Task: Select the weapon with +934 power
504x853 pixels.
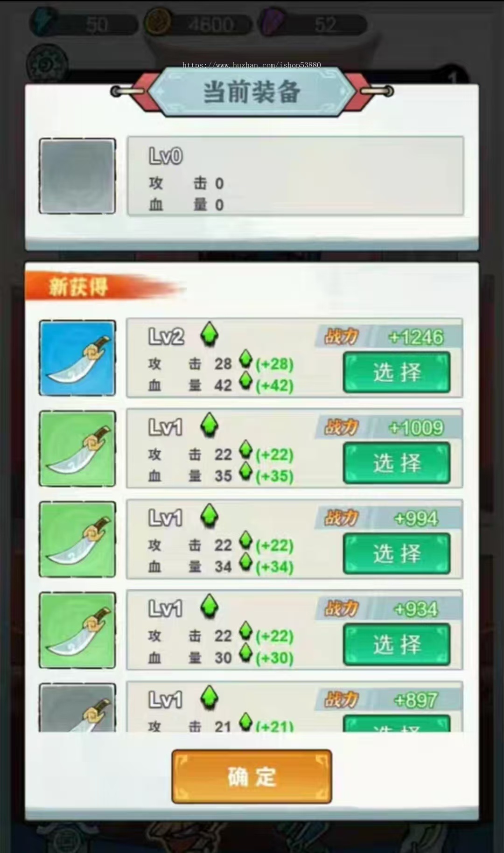Action: [397, 644]
